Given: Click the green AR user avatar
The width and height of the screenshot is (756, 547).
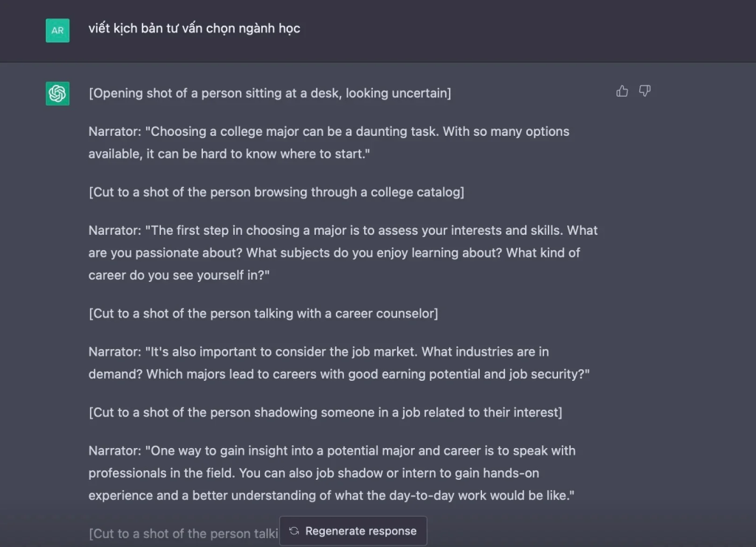Looking at the screenshot, I should click(x=58, y=30).
